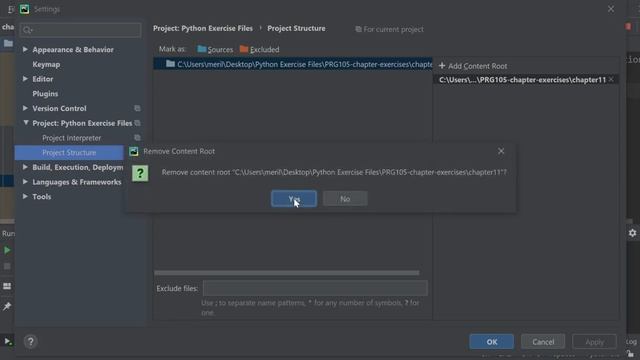
Task: Expand Languages & Frameworks section
Action: (25, 182)
